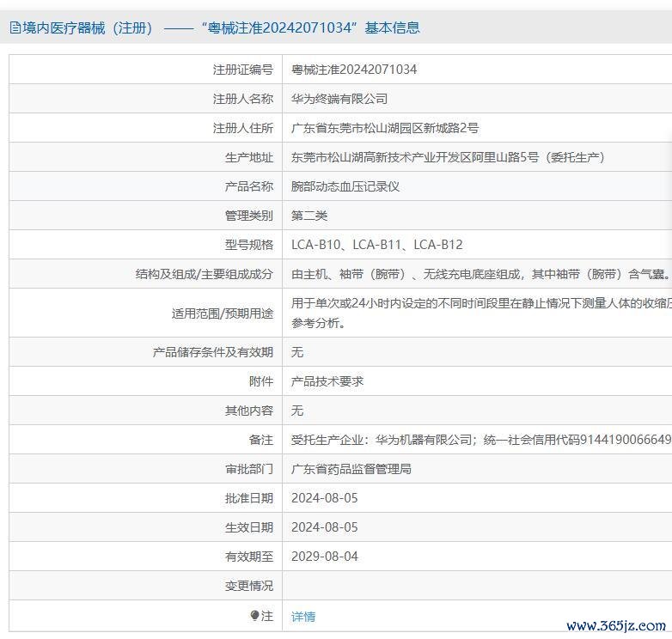Click the 适用范围/预期用途 label
This screenshot has width=672, height=639.
pyautogui.click(x=222, y=313)
